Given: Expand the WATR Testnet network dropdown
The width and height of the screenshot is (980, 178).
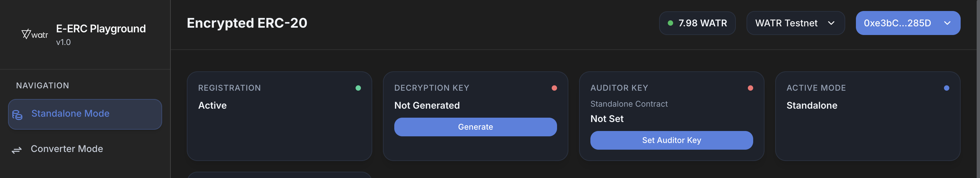Looking at the screenshot, I should (x=795, y=23).
